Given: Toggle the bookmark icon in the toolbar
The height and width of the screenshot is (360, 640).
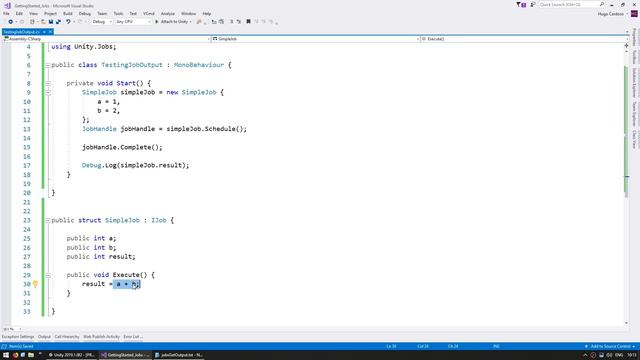Looking at the screenshot, I should point(248,22).
